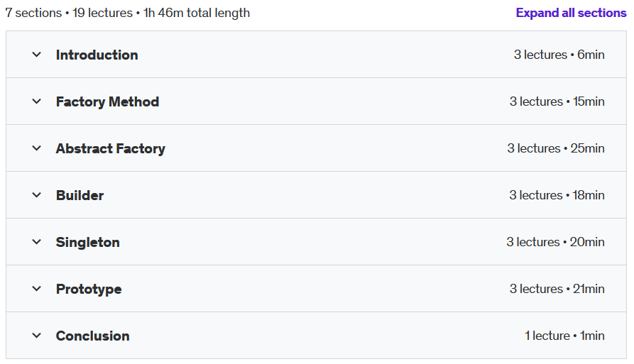Select the Conclusion section title
Image resolution: width=634 pixels, height=364 pixels.
coord(92,336)
